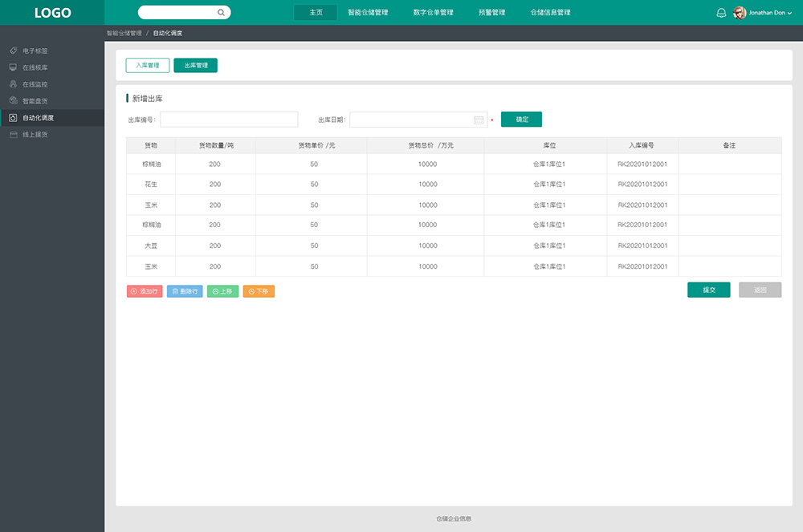The image size is (803, 532).
Task: Click the 备注 column header
Action: [730, 145]
